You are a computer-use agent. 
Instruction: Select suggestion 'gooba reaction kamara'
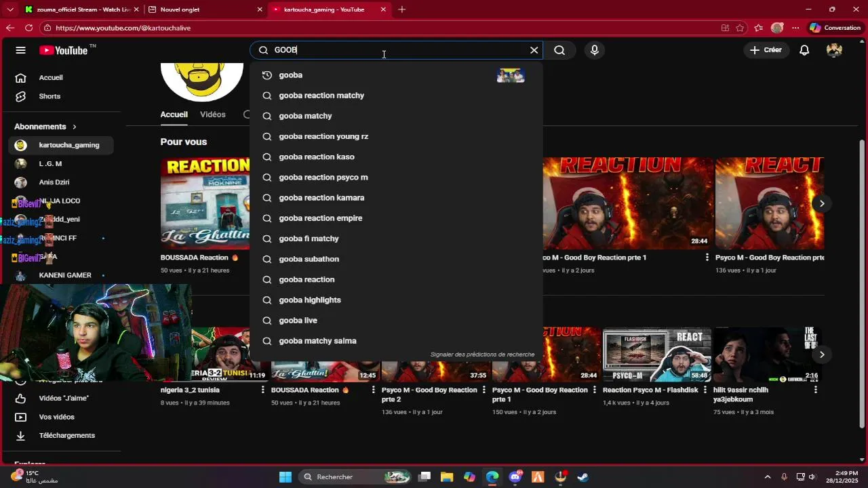(396, 198)
